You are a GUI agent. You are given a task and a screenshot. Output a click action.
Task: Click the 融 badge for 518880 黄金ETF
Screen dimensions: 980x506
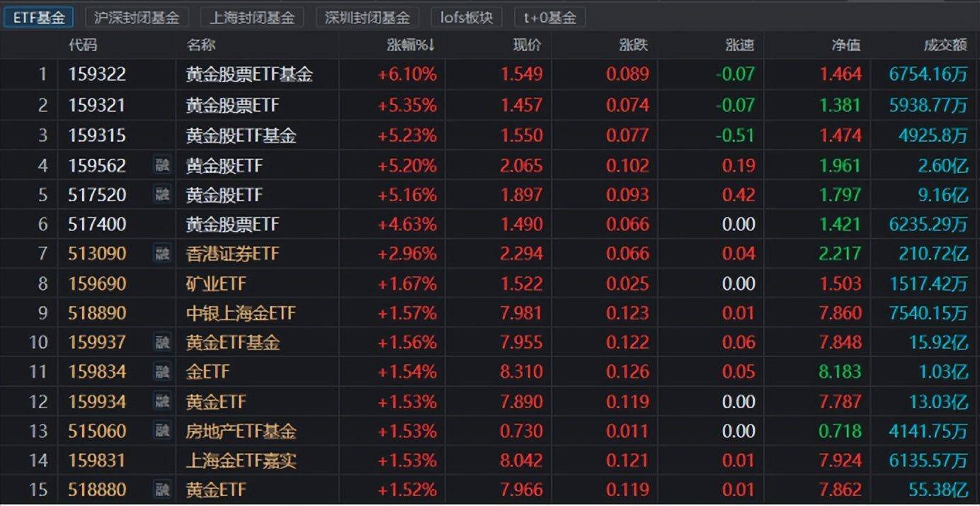click(x=162, y=489)
